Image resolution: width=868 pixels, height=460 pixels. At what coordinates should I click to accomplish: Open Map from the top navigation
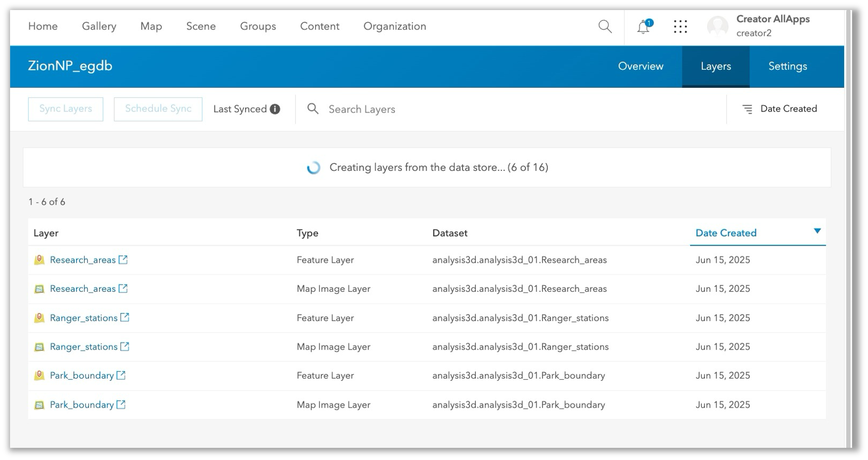[x=151, y=26]
